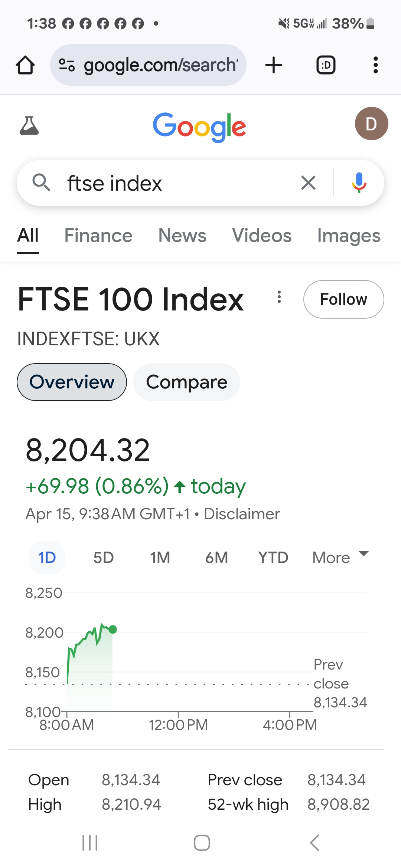Switch to the News tab
The image size is (401, 868).
(x=182, y=236)
